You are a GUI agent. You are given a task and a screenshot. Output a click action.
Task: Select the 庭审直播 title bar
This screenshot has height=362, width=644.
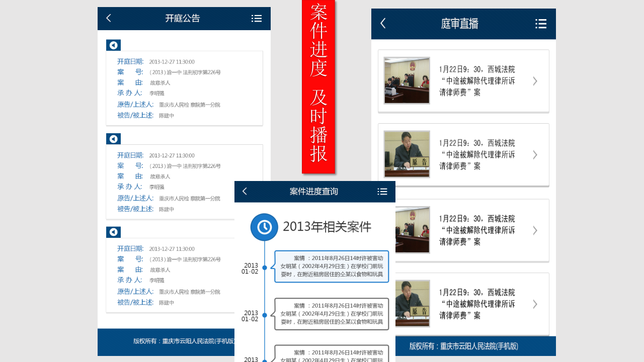pyautogui.click(x=458, y=23)
